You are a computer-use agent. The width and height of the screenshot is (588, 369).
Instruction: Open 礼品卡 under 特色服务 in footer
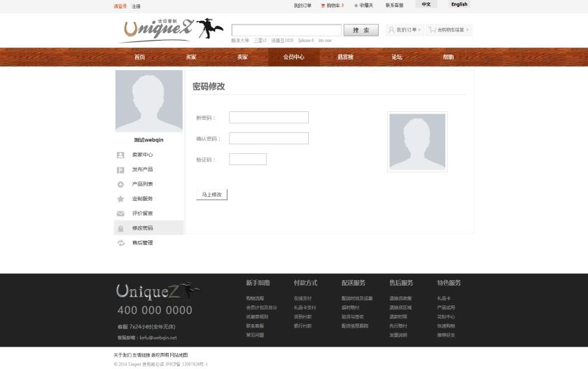(444, 298)
